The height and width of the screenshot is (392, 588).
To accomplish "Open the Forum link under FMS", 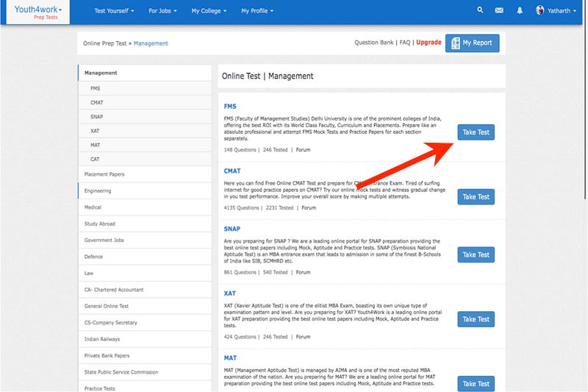I will pyautogui.click(x=303, y=150).
